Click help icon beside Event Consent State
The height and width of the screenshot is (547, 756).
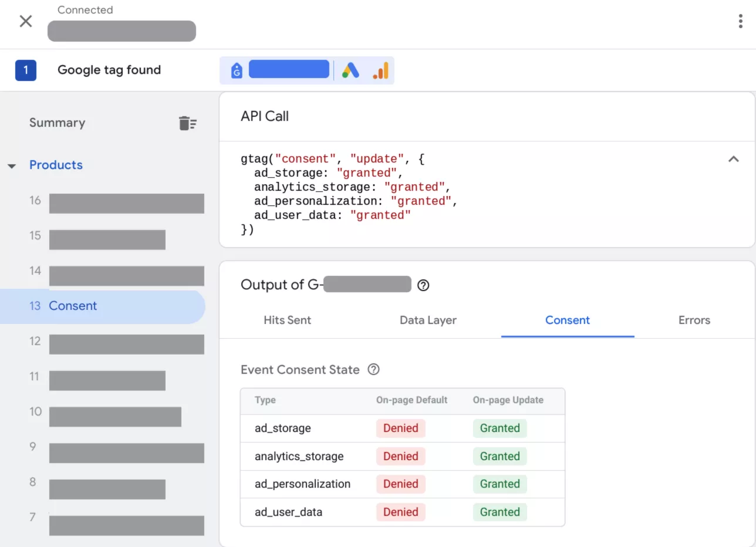pos(373,370)
